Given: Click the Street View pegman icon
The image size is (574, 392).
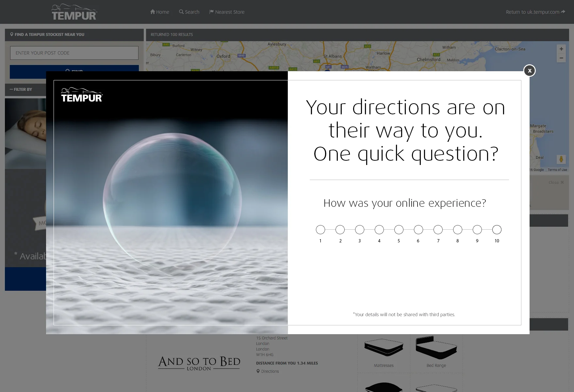Looking at the screenshot, I should coord(561,159).
